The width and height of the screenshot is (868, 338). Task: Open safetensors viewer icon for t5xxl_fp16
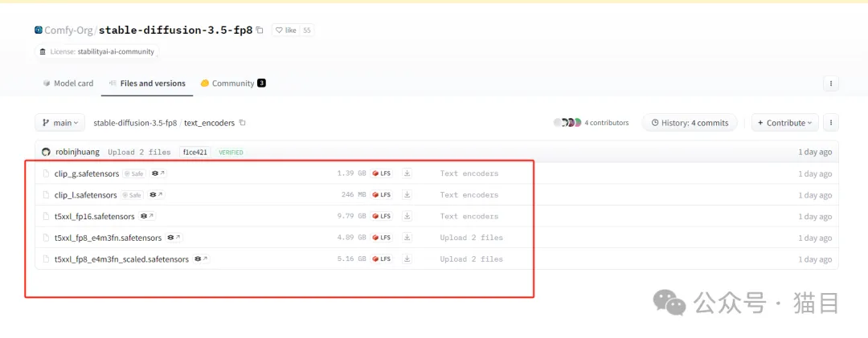(147, 216)
